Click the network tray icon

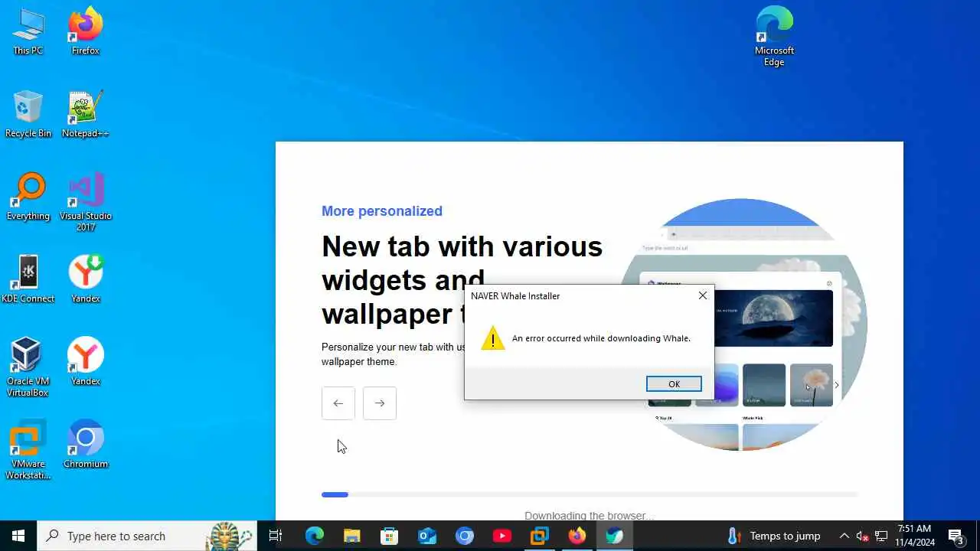click(x=881, y=536)
